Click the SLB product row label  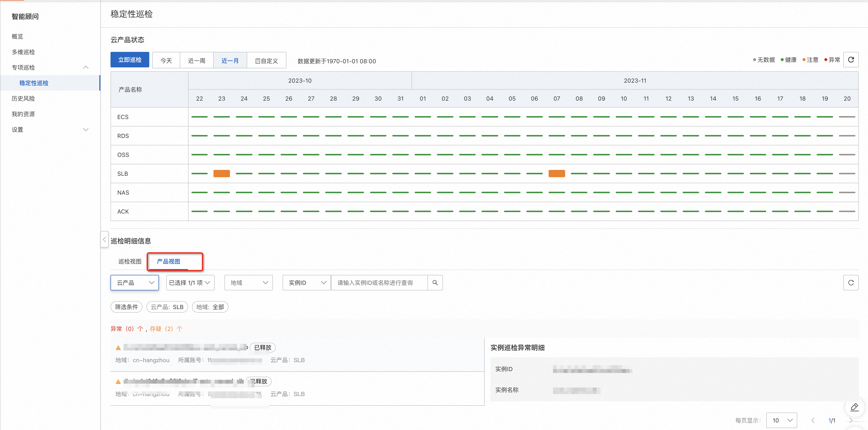(x=123, y=174)
